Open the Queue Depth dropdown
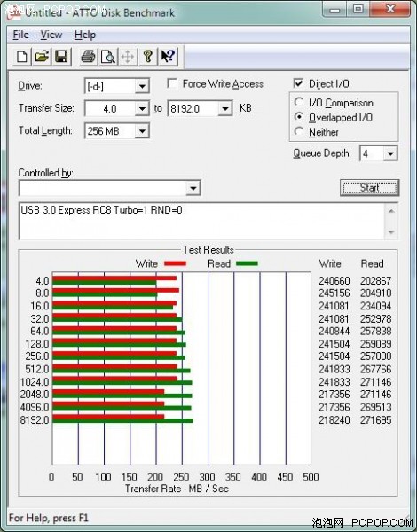 coord(390,153)
